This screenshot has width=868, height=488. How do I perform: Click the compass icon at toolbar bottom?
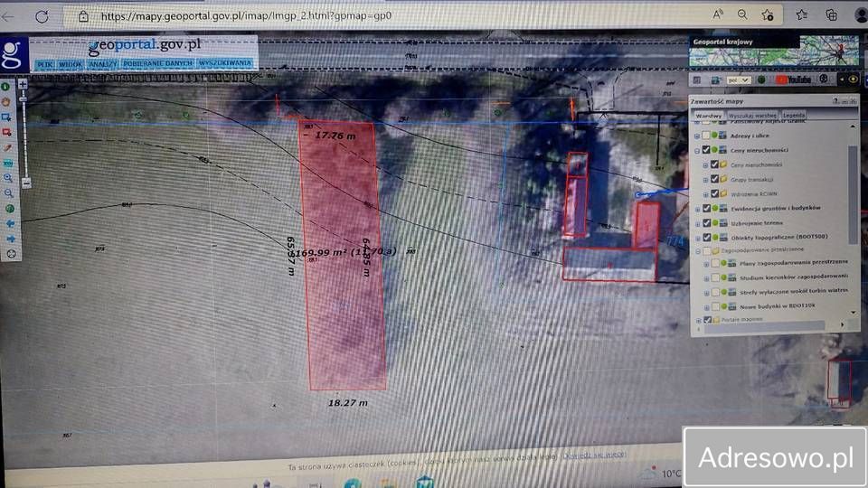click(11, 254)
